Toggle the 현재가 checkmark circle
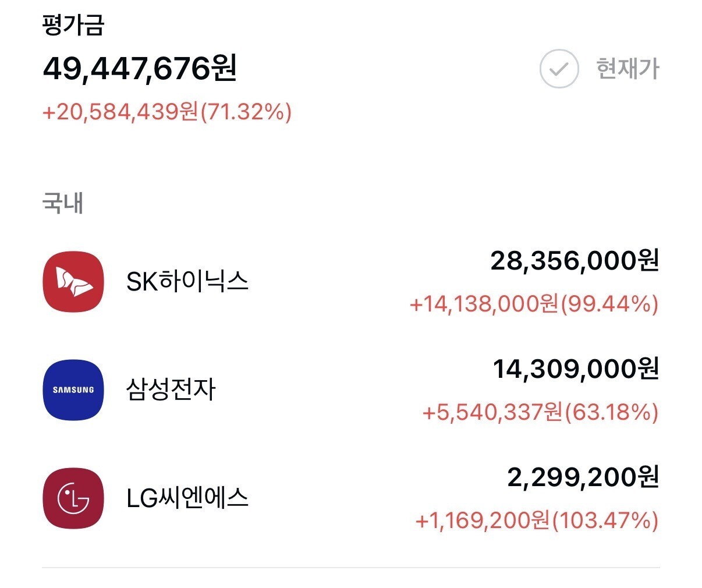Image resolution: width=702 pixels, height=588 pixels. coord(559,69)
